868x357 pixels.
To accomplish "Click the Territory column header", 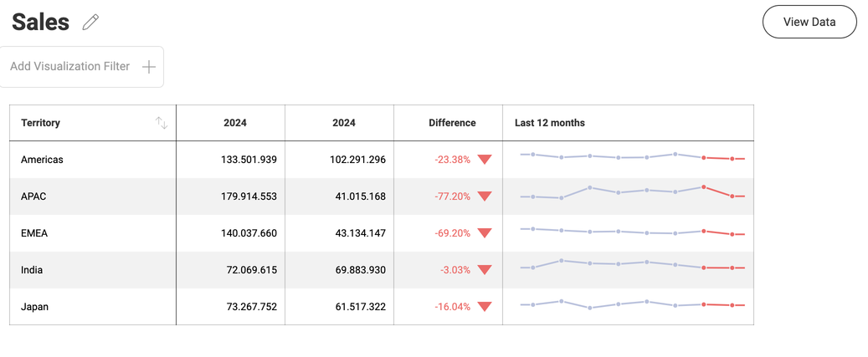I will pos(93,123).
